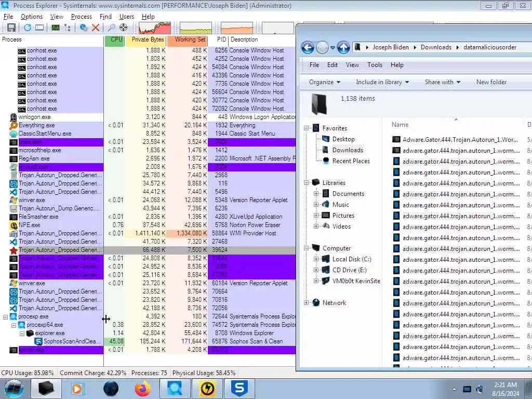Viewport: 532px width, 399px height.
Task: Click the New folder button
Action: tap(491, 82)
